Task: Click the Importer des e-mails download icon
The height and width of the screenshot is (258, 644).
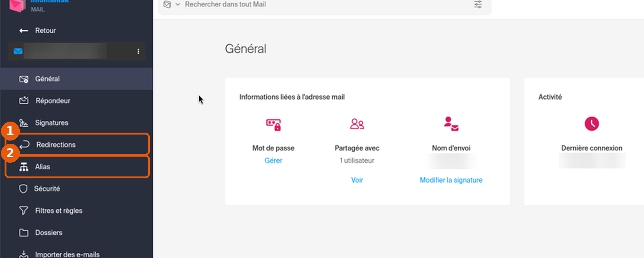Action: [23, 254]
